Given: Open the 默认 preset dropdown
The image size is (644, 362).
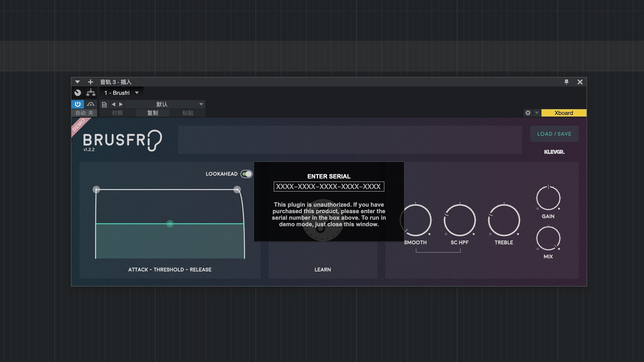Looking at the screenshot, I should [x=165, y=104].
